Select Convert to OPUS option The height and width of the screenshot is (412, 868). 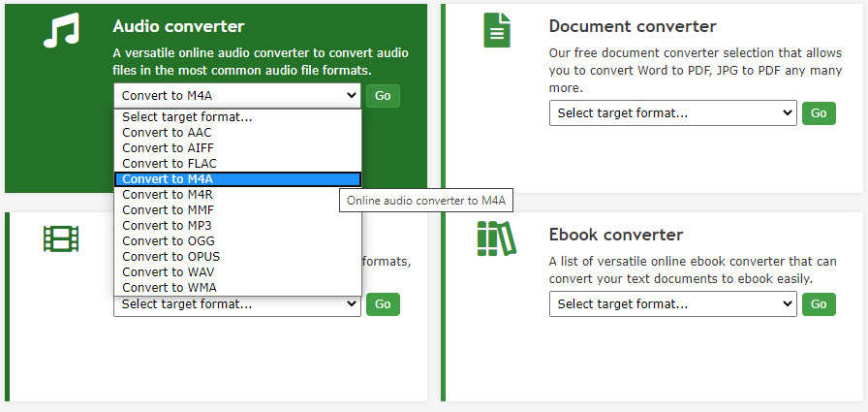click(x=237, y=256)
